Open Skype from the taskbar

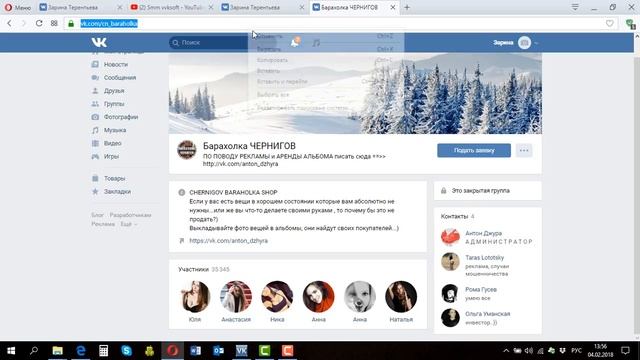coord(127,351)
